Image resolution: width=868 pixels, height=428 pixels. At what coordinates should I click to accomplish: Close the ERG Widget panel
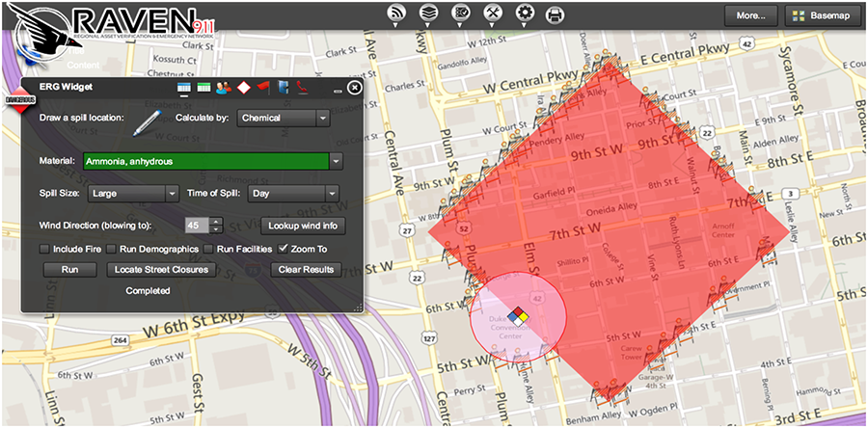(354, 88)
